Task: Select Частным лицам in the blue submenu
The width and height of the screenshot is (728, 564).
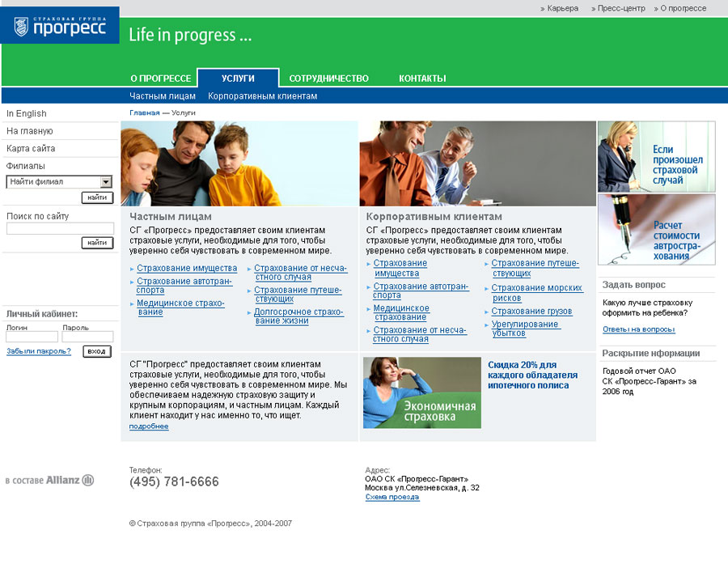Action: click(x=163, y=96)
